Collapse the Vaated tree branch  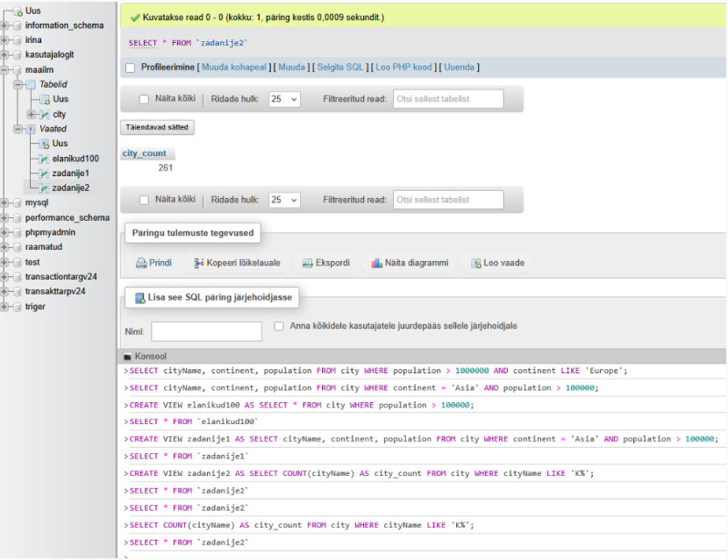click(x=18, y=129)
